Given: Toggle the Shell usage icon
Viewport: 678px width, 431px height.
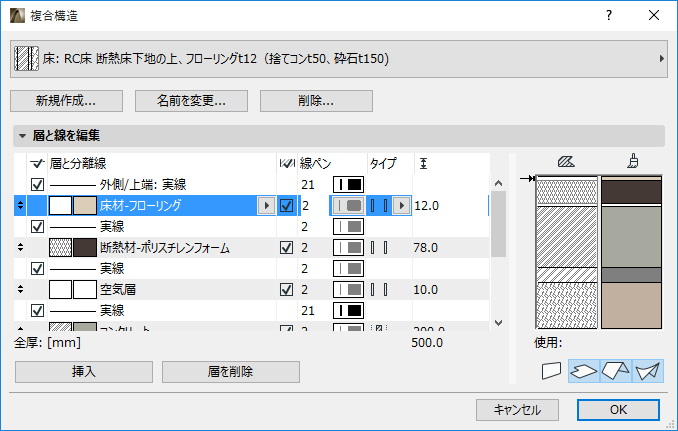Looking at the screenshot, I should click(648, 371).
